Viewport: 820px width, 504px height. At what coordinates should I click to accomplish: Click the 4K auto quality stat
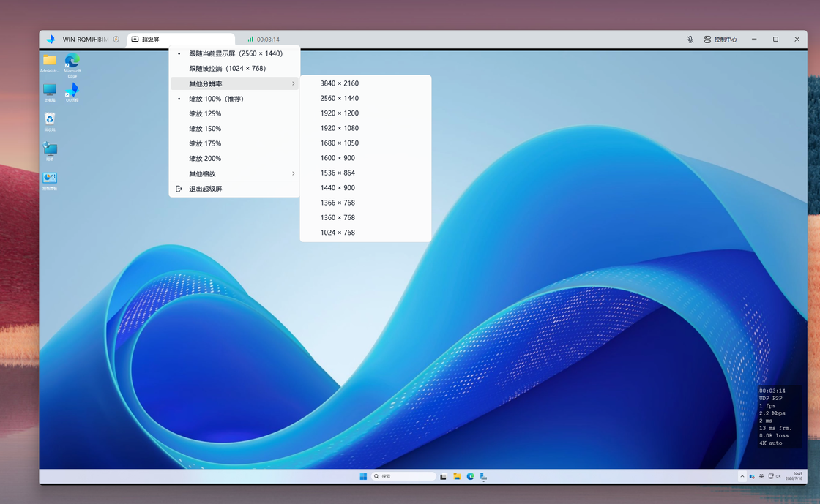pyautogui.click(x=770, y=443)
